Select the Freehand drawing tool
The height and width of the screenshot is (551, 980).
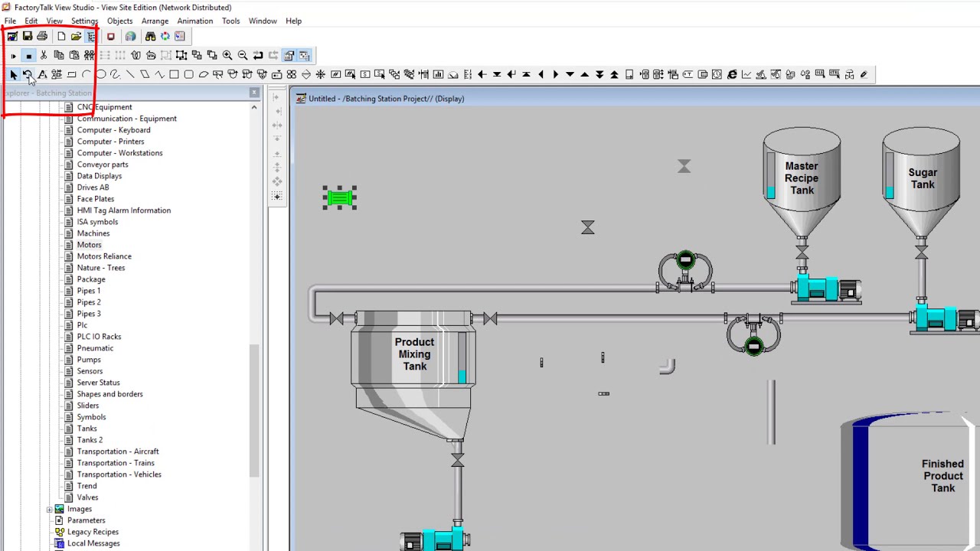pos(115,74)
